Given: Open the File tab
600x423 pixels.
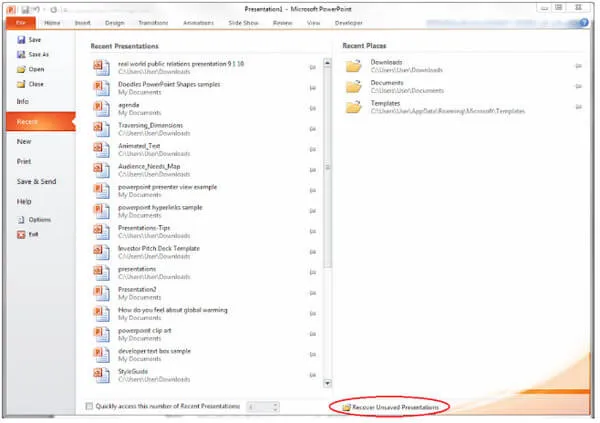Looking at the screenshot, I should tap(19, 20).
